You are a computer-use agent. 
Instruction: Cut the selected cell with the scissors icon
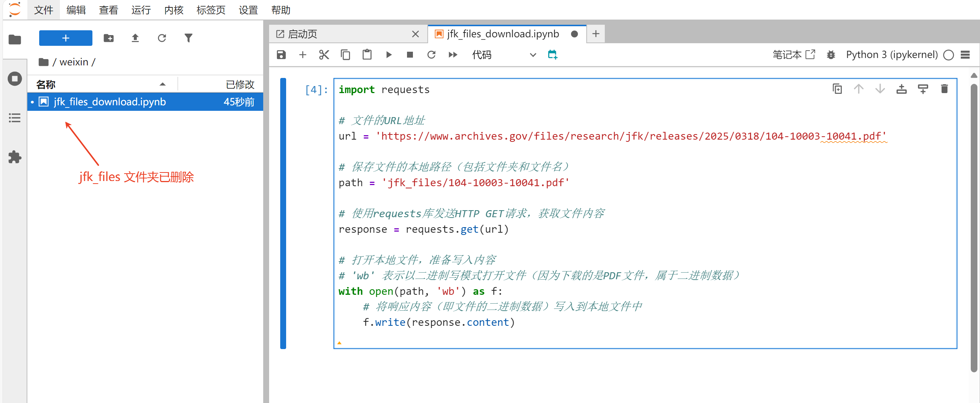pos(324,55)
